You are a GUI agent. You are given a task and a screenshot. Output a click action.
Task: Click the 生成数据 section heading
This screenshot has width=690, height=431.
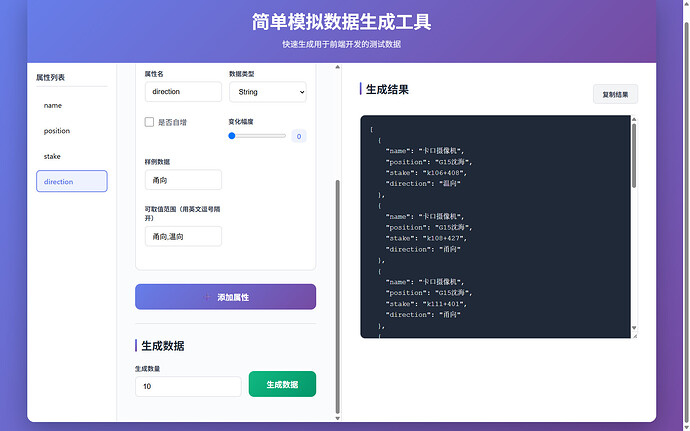163,346
